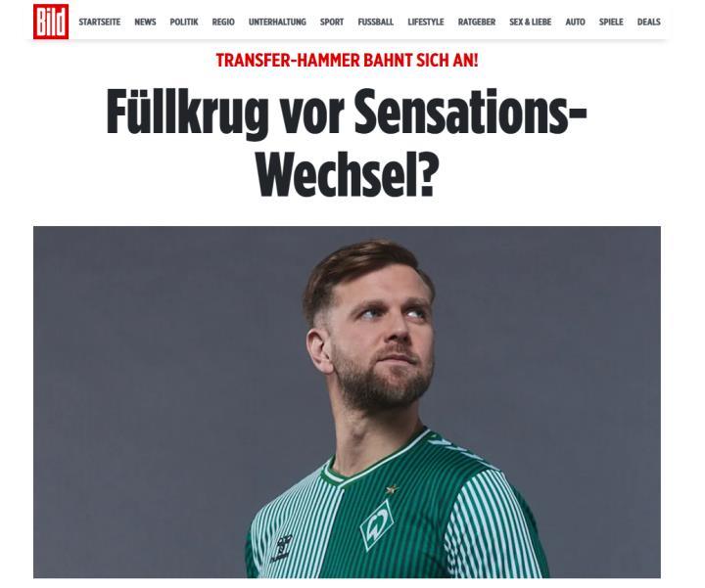This screenshot has height=588, width=705.
Task: Open the Deals section
Action: (x=649, y=22)
